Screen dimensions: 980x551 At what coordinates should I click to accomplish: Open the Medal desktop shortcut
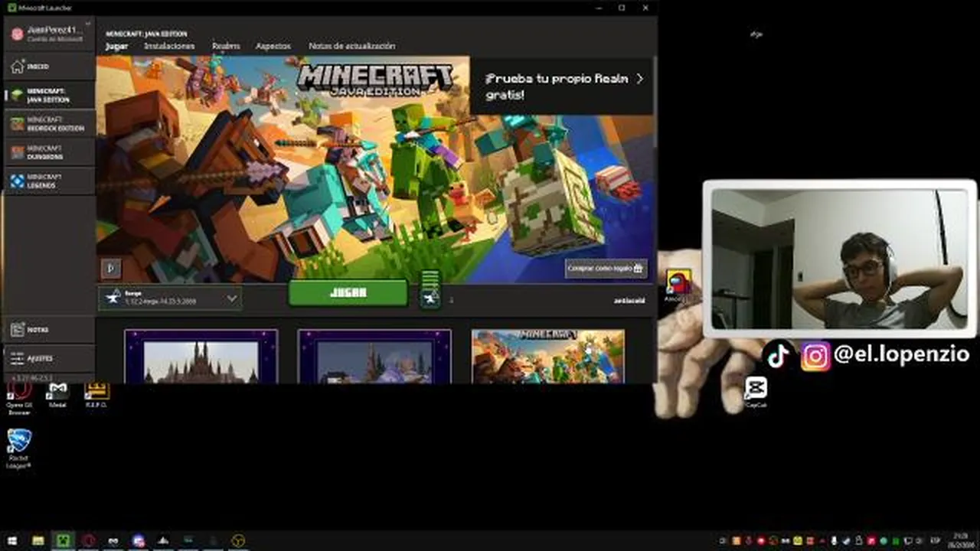click(x=57, y=395)
